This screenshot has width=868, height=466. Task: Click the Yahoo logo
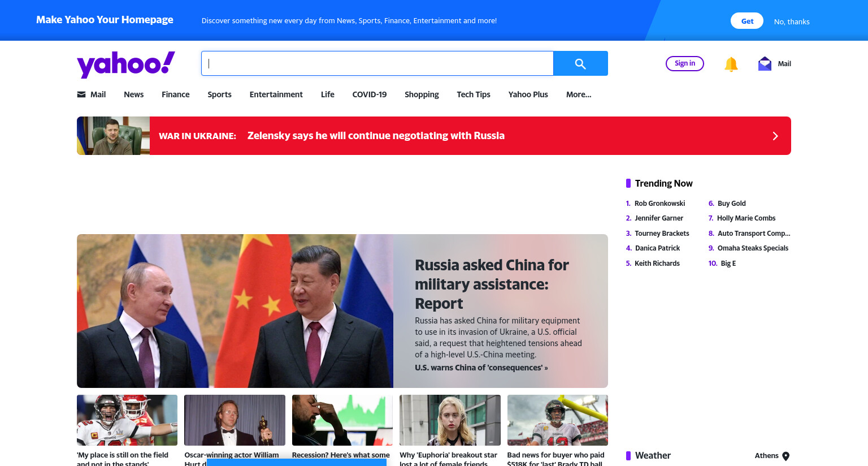pos(126,64)
